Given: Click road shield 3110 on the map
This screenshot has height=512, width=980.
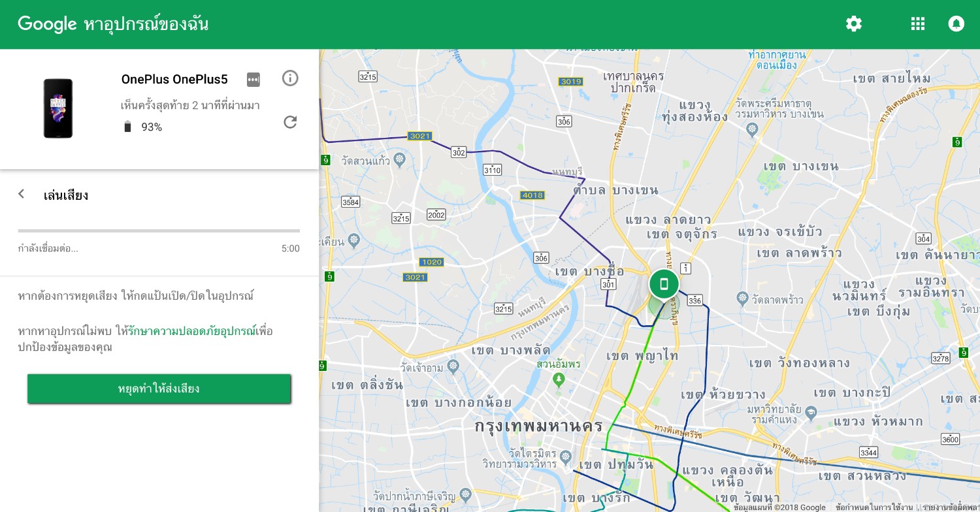Looking at the screenshot, I should coord(492,170).
